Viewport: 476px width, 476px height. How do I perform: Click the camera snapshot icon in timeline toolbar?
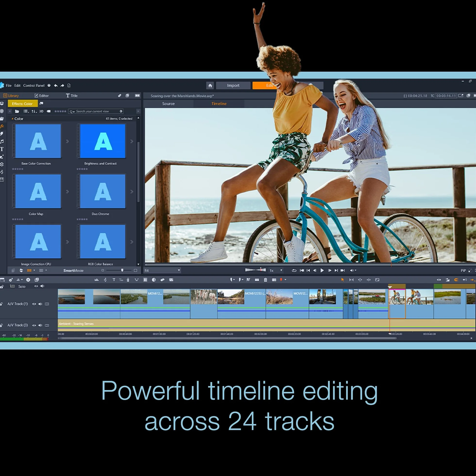tap(274, 280)
